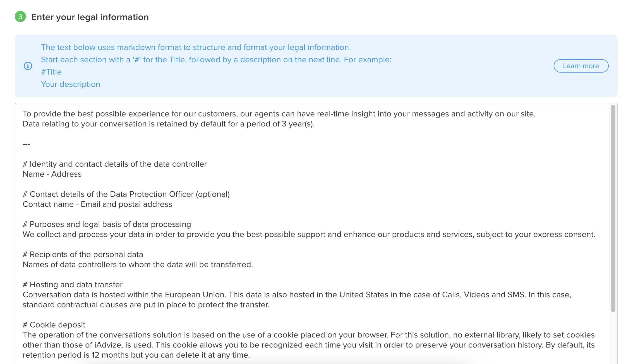
Task: Click the '# Identity and contact details' title line
Action: point(115,164)
